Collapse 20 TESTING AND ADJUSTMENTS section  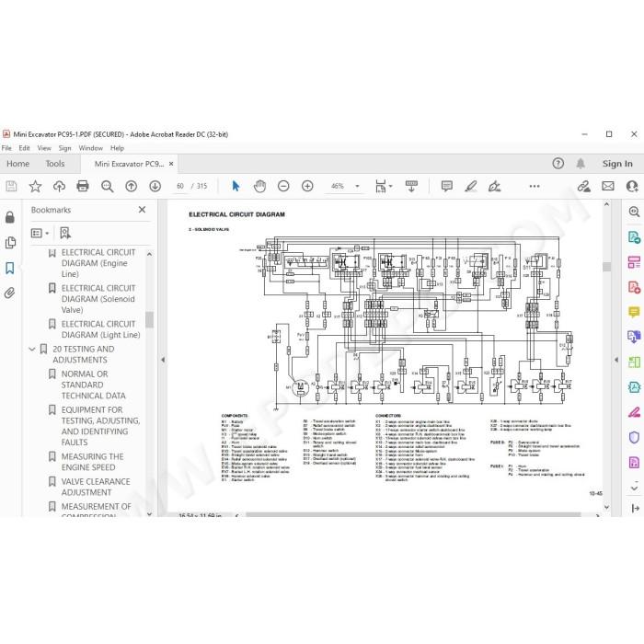(32, 349)
